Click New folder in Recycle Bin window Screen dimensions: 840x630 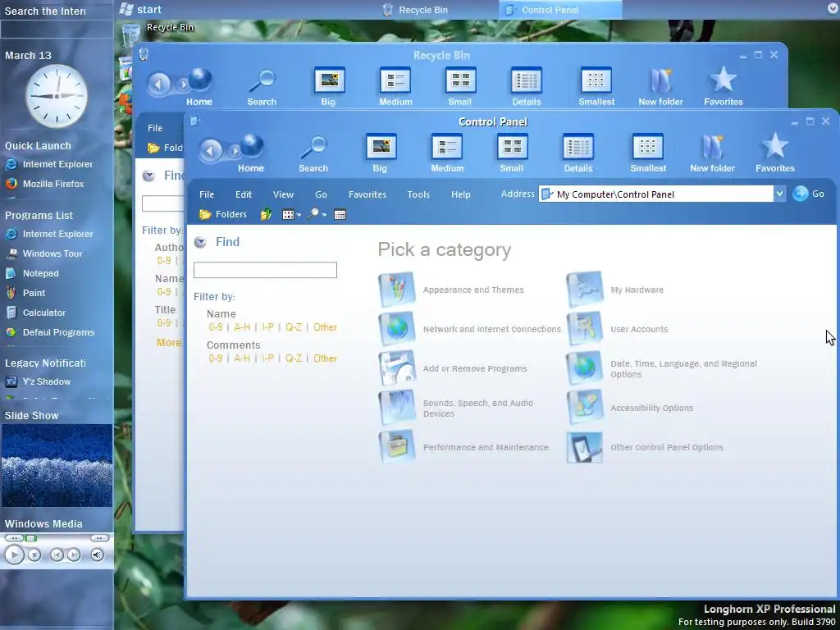pyautogui.click(x=660, y=87)
